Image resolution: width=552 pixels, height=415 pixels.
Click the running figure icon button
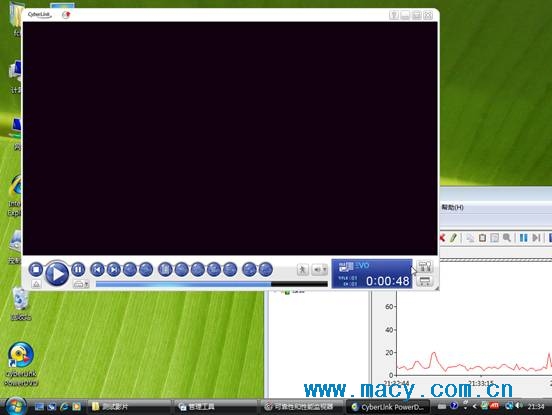302,270
